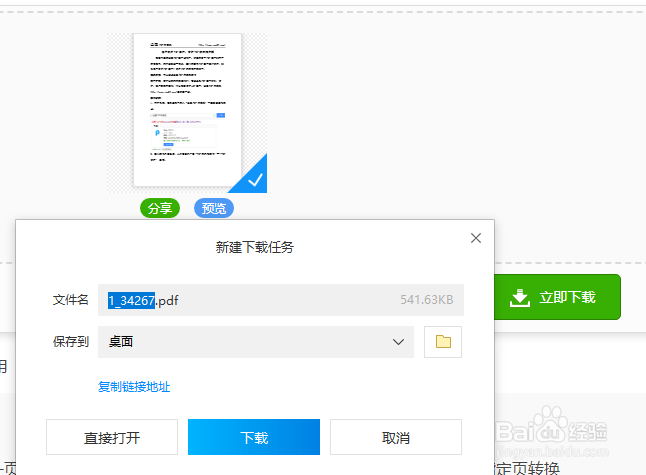
Task: Click the green 立即下载 button
Action: [557, 297]
